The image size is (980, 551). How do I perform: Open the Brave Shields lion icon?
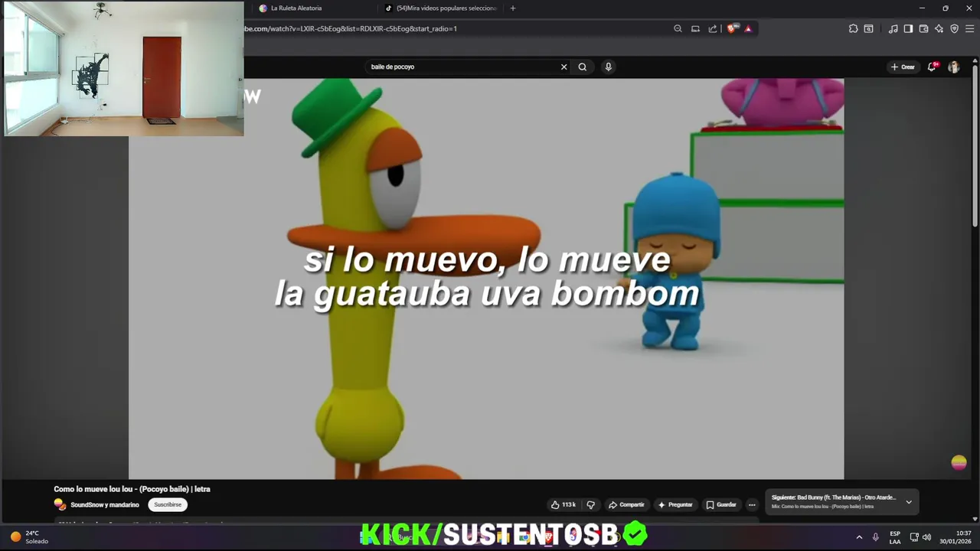tap(732, 28)
